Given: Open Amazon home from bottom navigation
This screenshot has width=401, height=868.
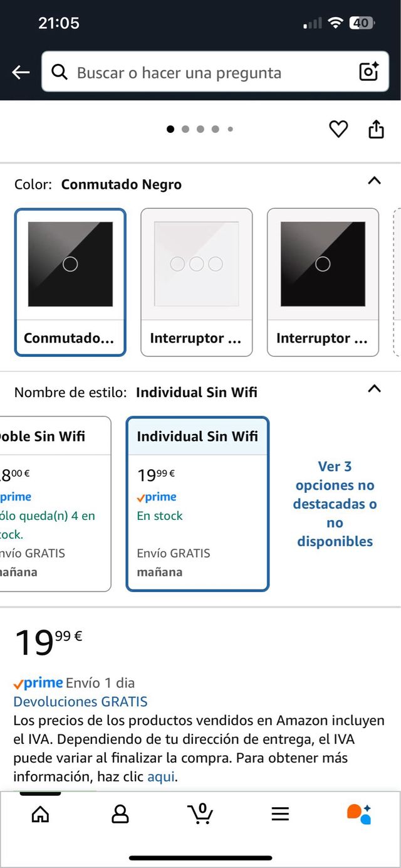Looking at the screenshot, I should click(40, 813).
